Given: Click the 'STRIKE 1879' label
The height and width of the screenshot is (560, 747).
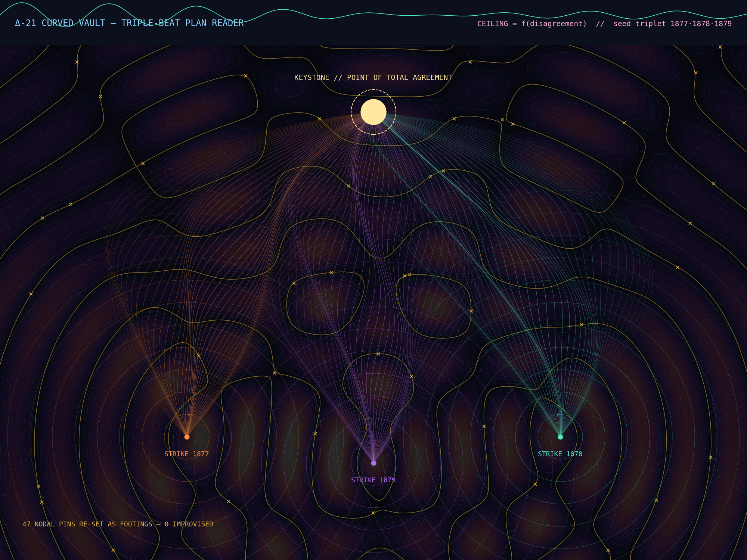Looking at the screenshot, I should [373, 480].
